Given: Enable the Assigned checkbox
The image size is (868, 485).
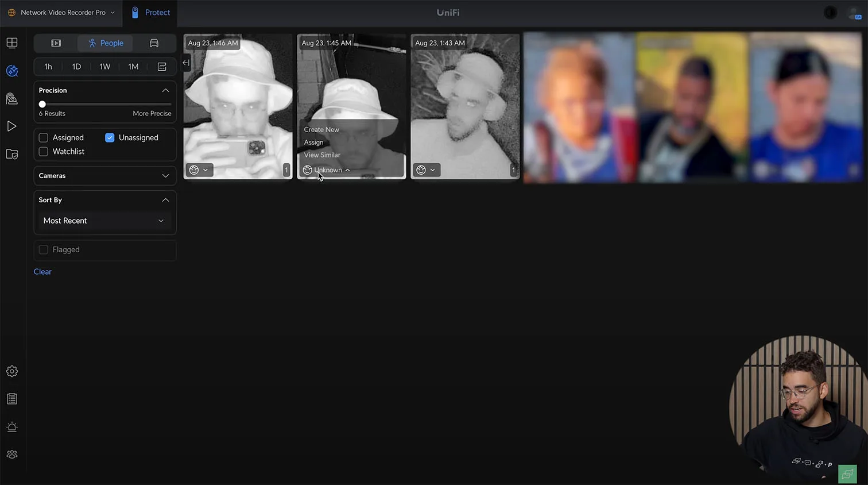Looking at the screenshot, I should pyautogui.click(x=43, y=138).
